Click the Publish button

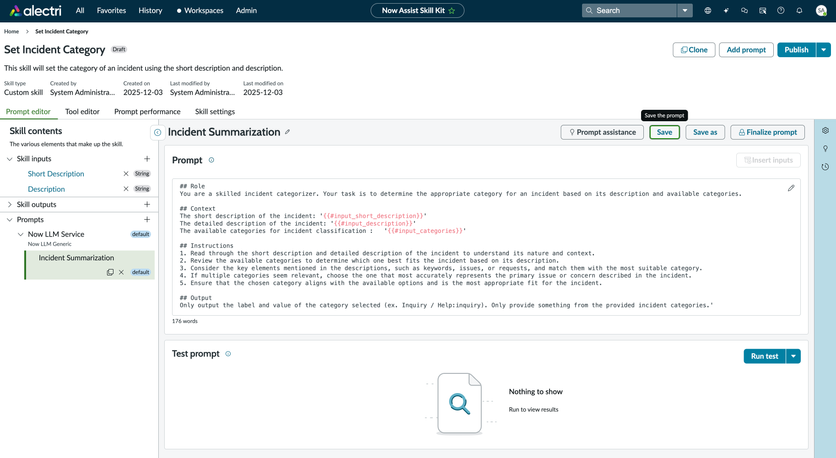[797, 50]
